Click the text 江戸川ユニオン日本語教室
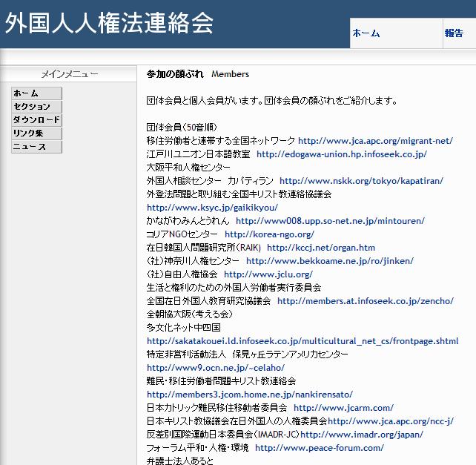The image size is (476, 465). [198, 154]
